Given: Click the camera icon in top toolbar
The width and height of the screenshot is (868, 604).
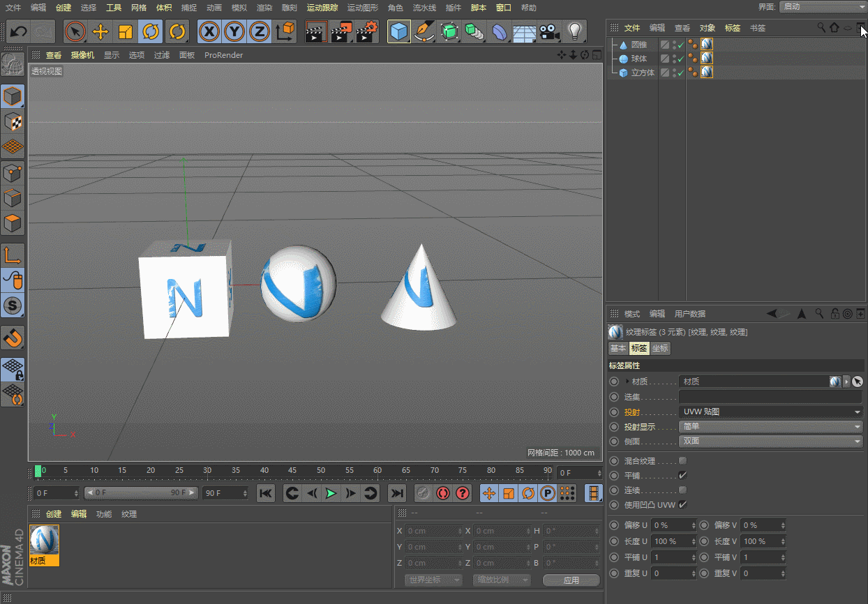Looking at the screenshot, I should (x=550, y=32).
